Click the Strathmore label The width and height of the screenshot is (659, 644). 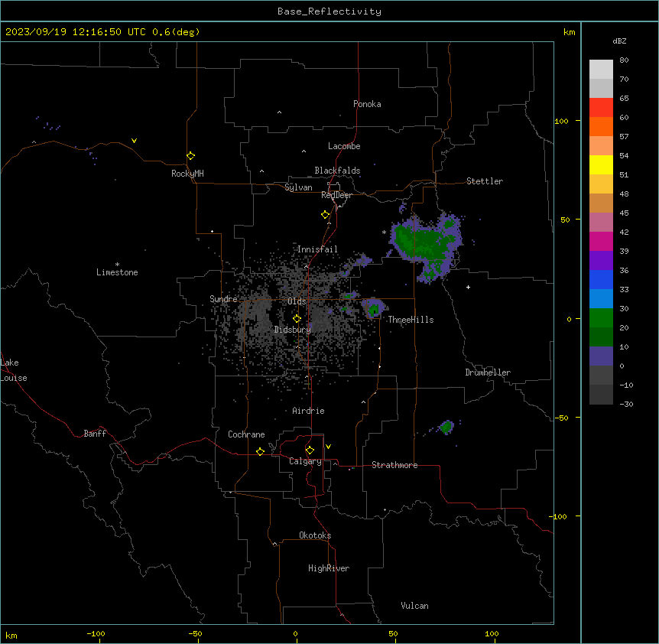[394, 465]
